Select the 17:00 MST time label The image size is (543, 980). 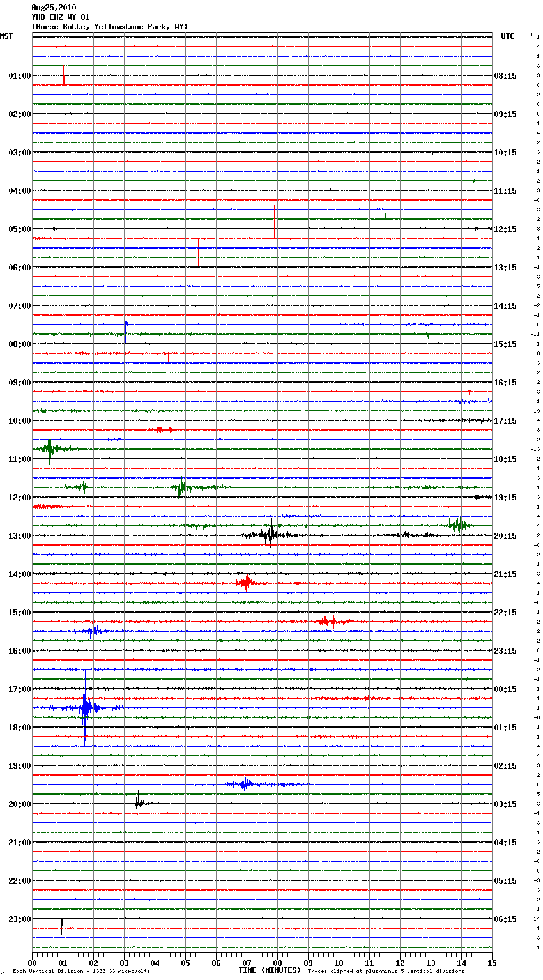coord(19,689)
